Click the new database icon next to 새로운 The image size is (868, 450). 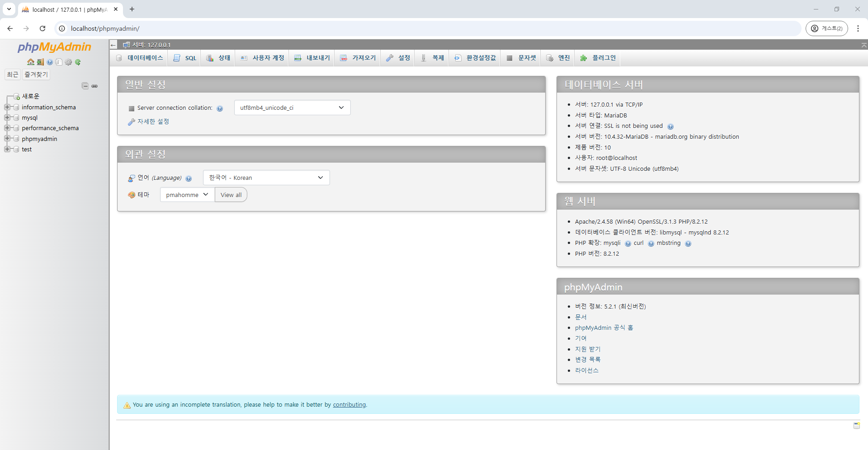click(x=17, y=96)
